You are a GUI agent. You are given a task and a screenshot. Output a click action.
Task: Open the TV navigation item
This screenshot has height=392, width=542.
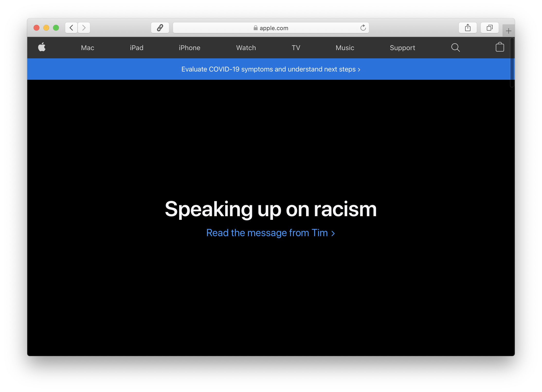click(x=296, y=48)
